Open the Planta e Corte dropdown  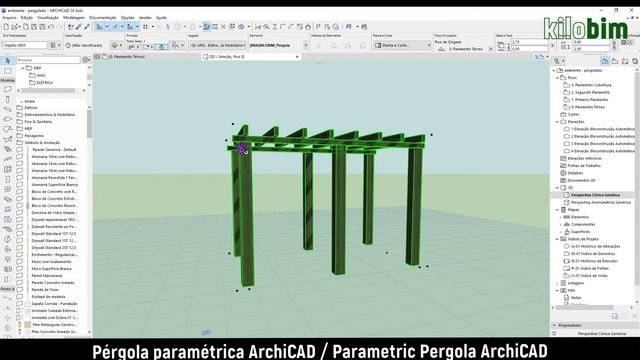(402, 45)
